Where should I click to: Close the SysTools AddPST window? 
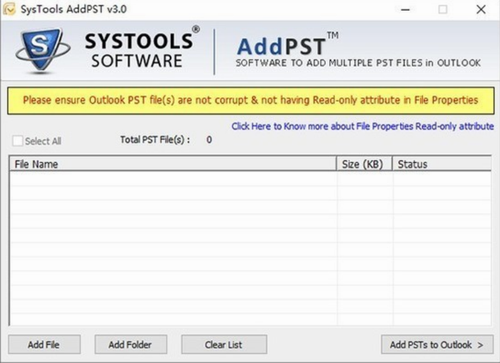click(x=481, y=9)
